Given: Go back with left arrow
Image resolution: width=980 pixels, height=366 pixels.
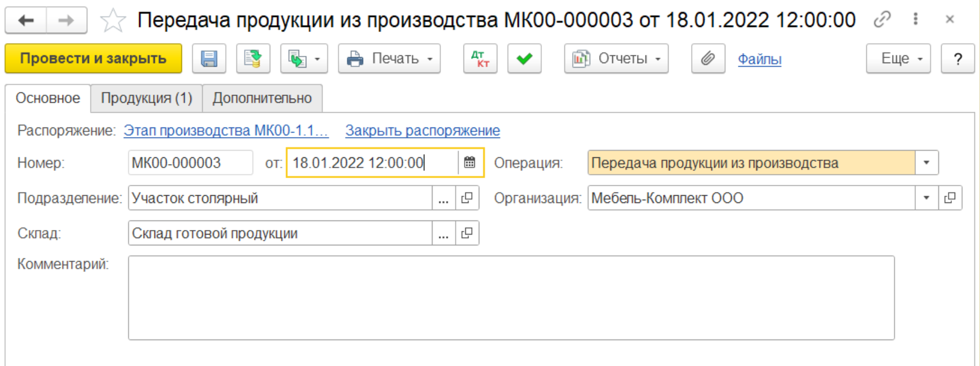Looking at the screenshot, I should pyautogui.click(x=26, y=21).
